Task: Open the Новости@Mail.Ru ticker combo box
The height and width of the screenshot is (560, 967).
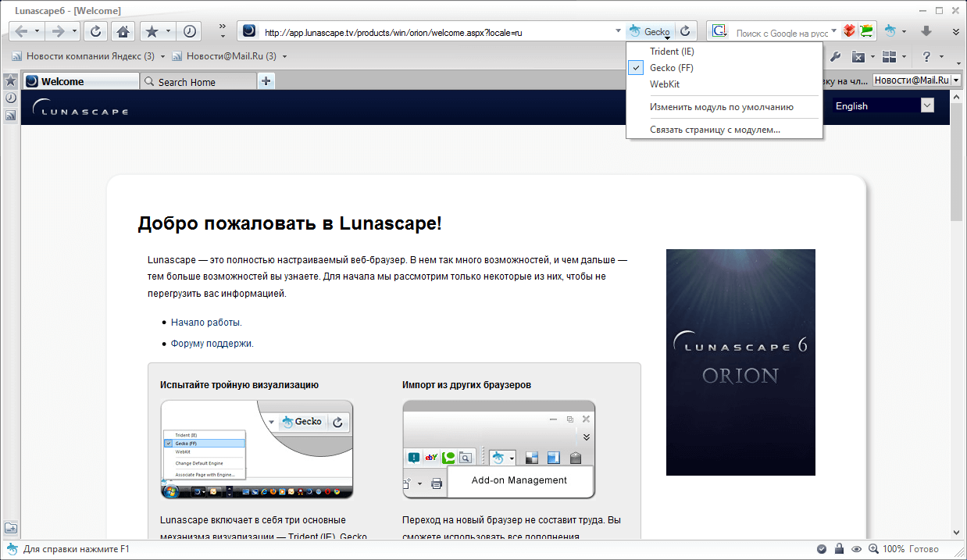Action: 916,80
